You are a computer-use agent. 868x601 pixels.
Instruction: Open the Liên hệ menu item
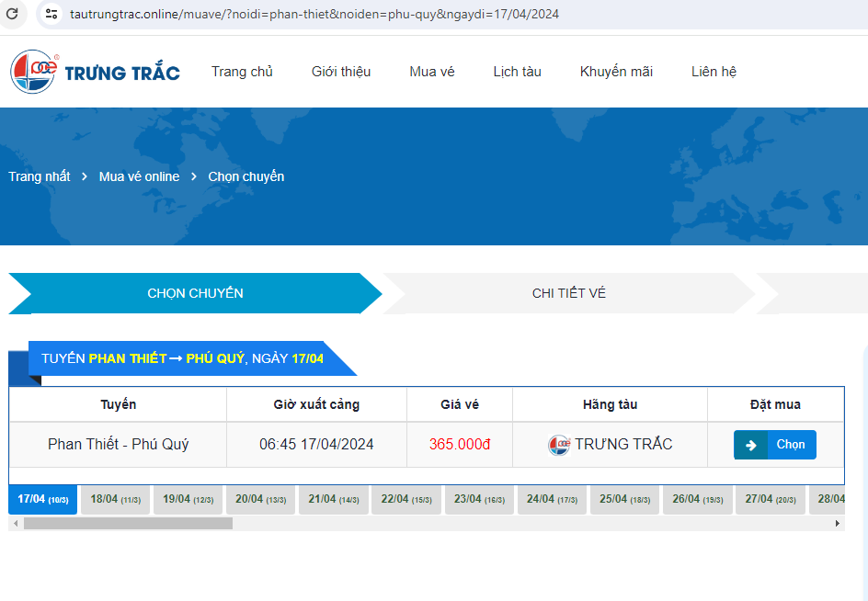coord(714,72)
